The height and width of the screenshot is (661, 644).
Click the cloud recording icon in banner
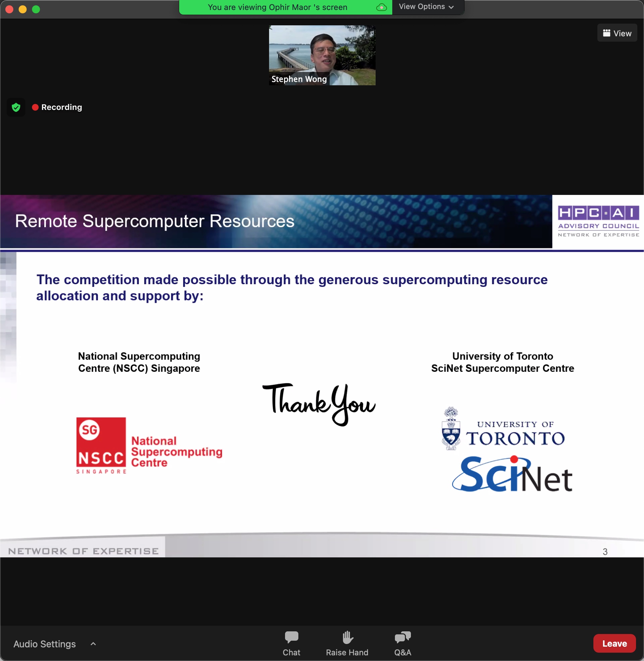(382, 7)
